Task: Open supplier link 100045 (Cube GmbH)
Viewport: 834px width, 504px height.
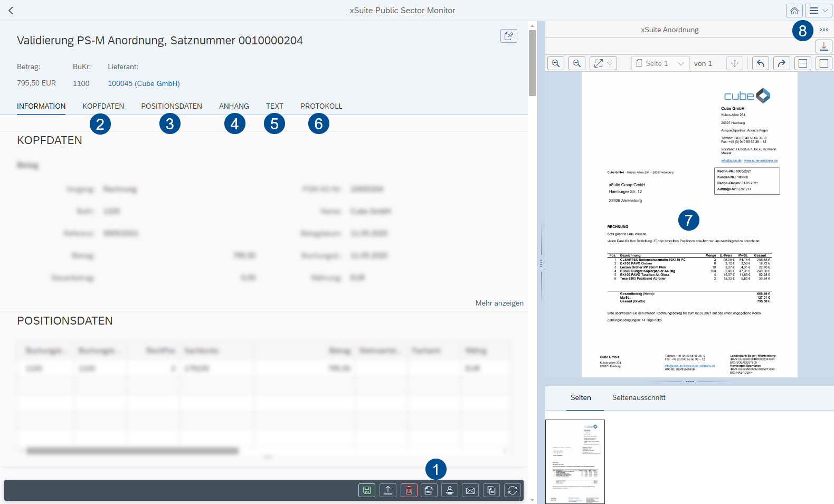Action: (144, 83)
